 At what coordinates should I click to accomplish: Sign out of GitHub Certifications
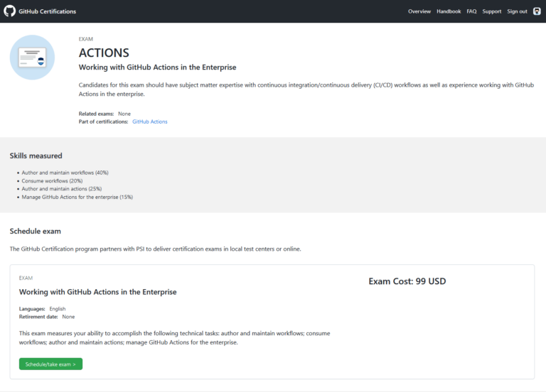tap(517, 11)
